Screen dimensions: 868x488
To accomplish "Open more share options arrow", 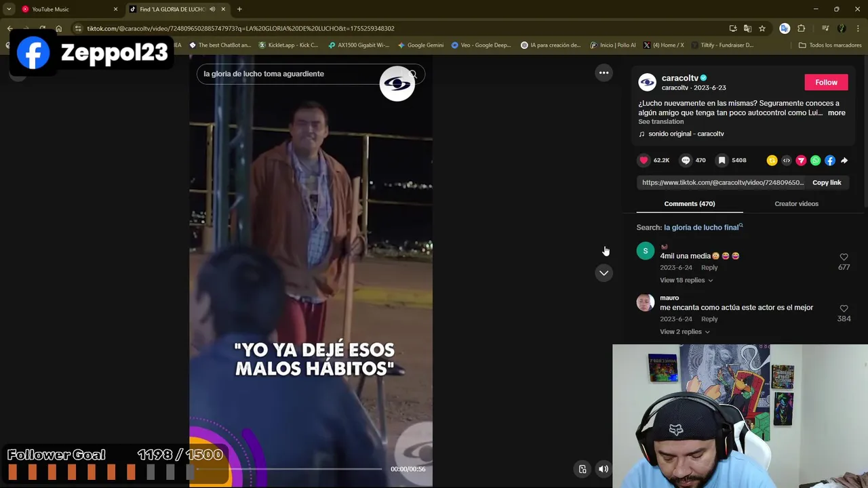I will pos(844,161).
